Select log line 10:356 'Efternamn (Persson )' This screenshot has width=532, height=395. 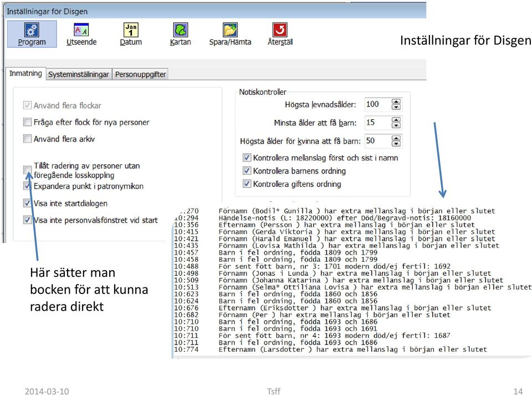[324, 225]
